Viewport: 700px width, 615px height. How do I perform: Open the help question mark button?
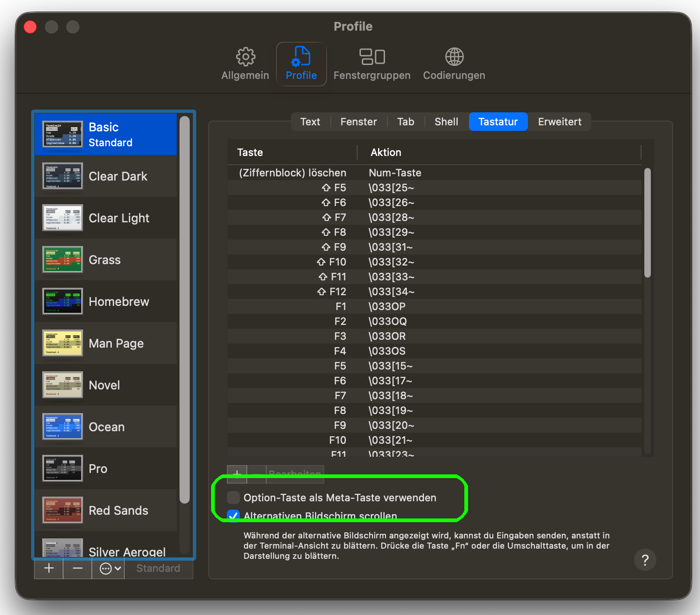click(645, 560)
